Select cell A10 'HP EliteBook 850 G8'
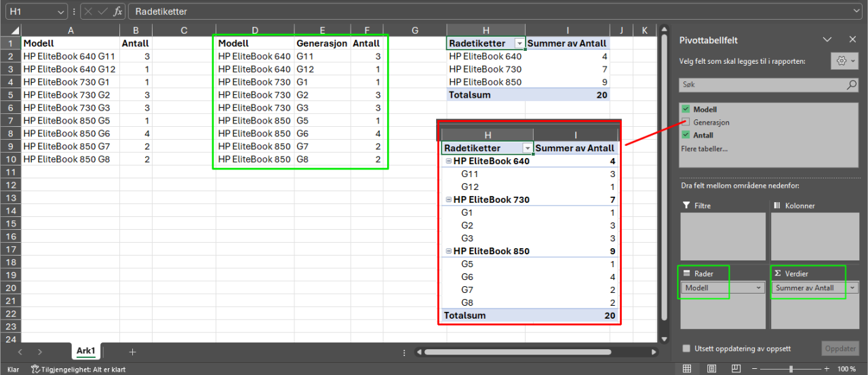The width and height of the screenshot is (868, 375). 71,159
